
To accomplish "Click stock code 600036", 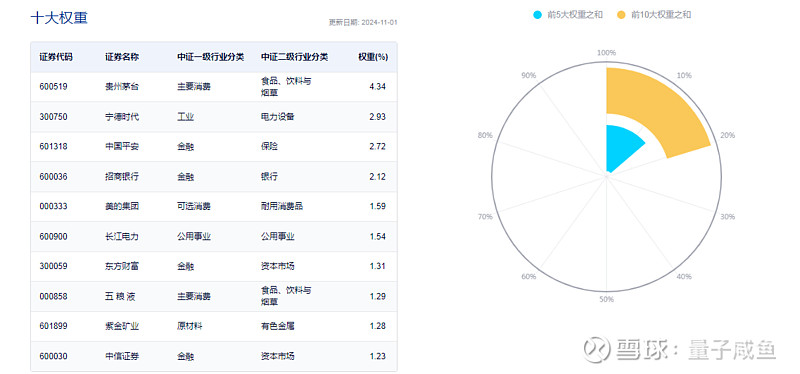I will pyautogui.click(x=53, y=177).
